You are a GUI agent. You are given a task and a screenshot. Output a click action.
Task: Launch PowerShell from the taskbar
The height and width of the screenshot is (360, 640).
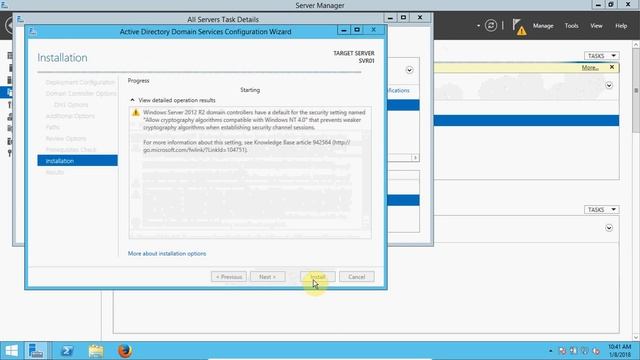pos(67,351)
